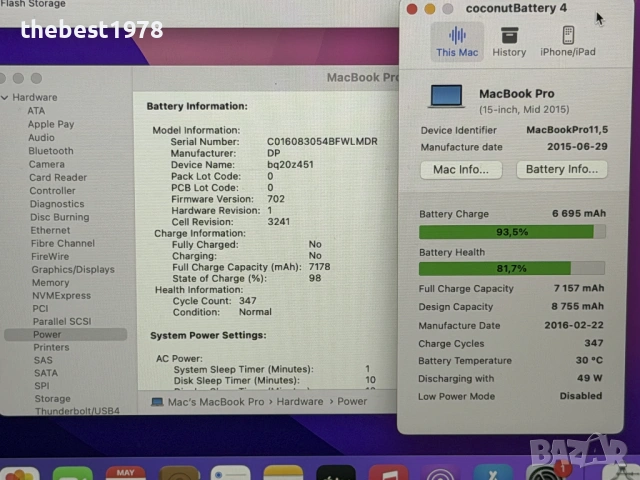Click the History archive box icon
The width and height of the screenshot is (640, 480).
(x=509, y=35)
